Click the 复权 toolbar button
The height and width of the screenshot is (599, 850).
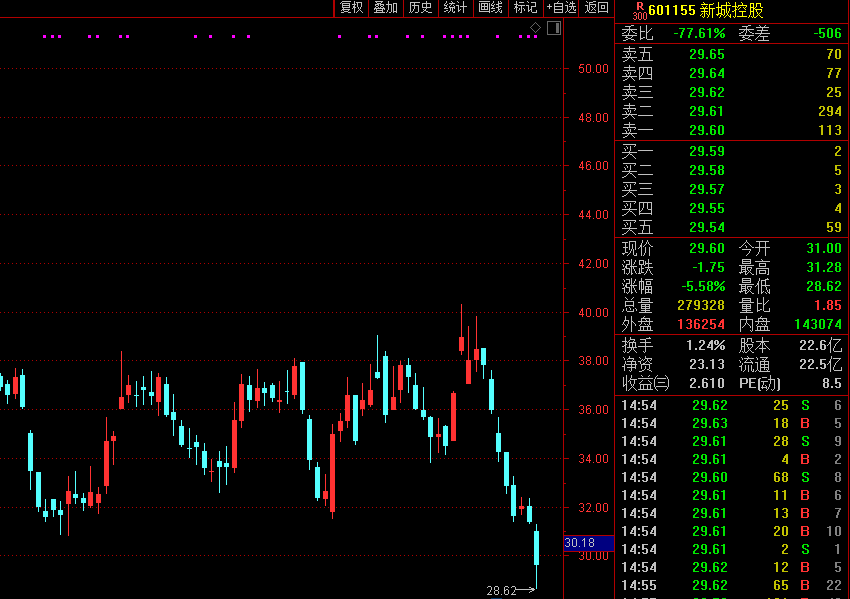(351, 8)
